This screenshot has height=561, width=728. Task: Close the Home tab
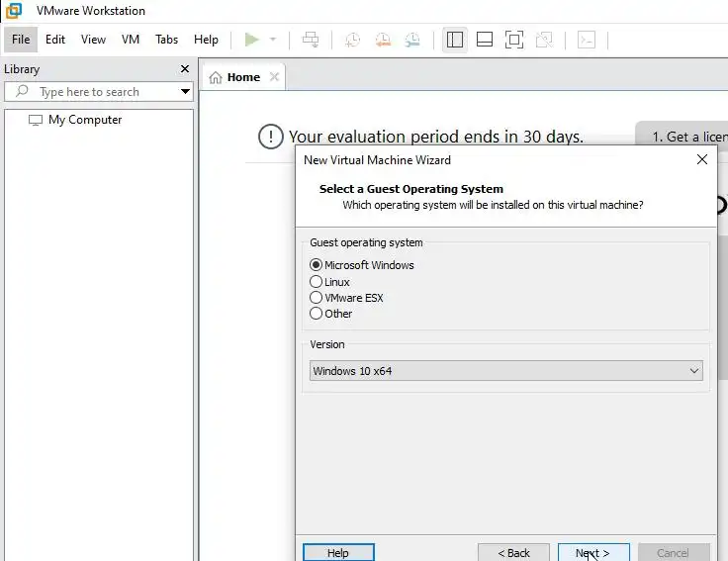(x=274, y=76)
